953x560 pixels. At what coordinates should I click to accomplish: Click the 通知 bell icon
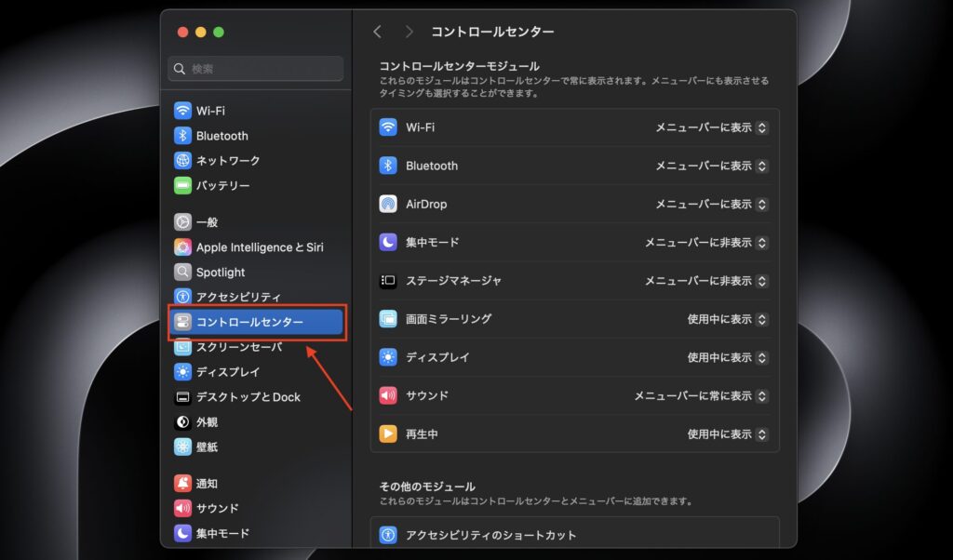(x=182, y=484)
